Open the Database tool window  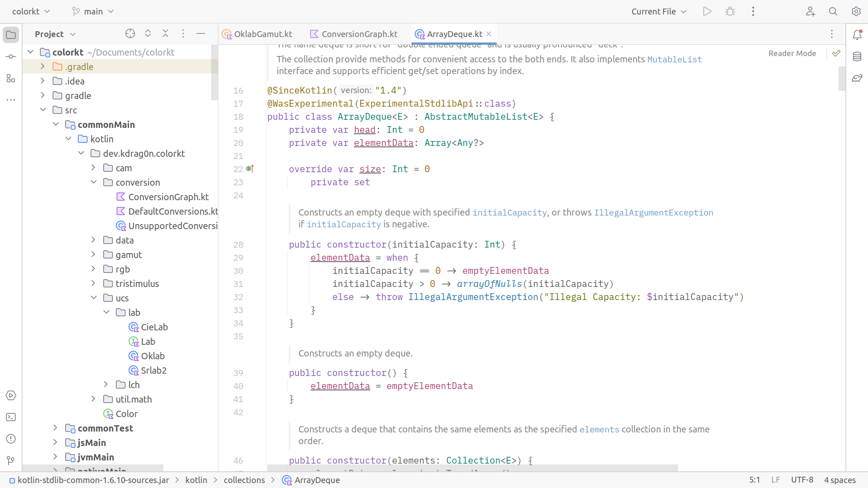click(857, 56)
